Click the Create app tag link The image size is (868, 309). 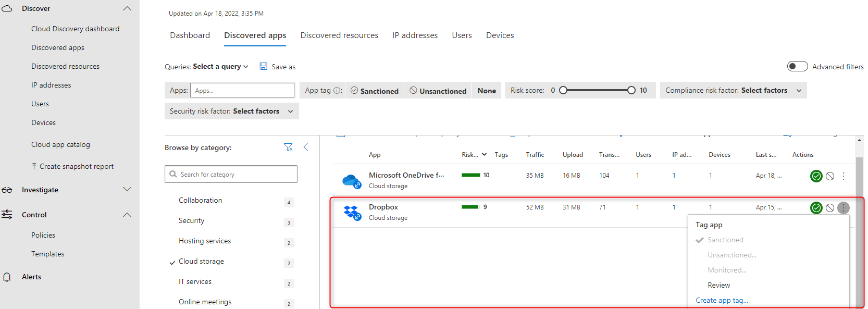tap(722, 300)
